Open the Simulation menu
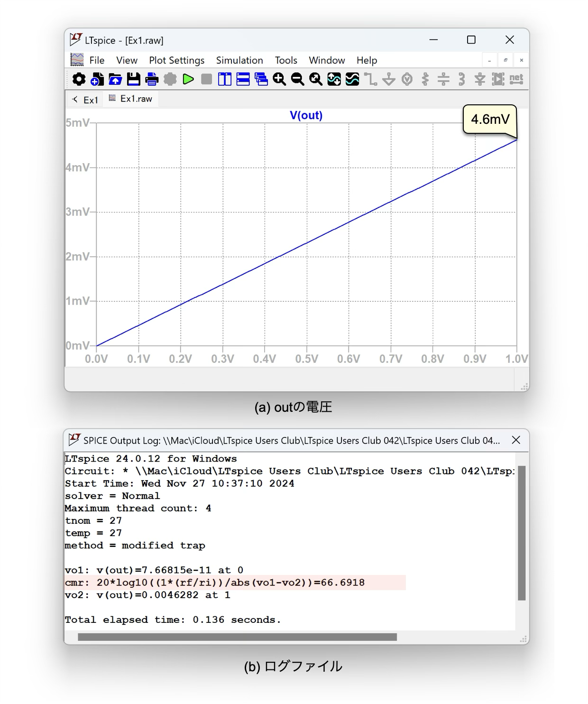Viewport: 588px width, 704px height. click(239, 60)
